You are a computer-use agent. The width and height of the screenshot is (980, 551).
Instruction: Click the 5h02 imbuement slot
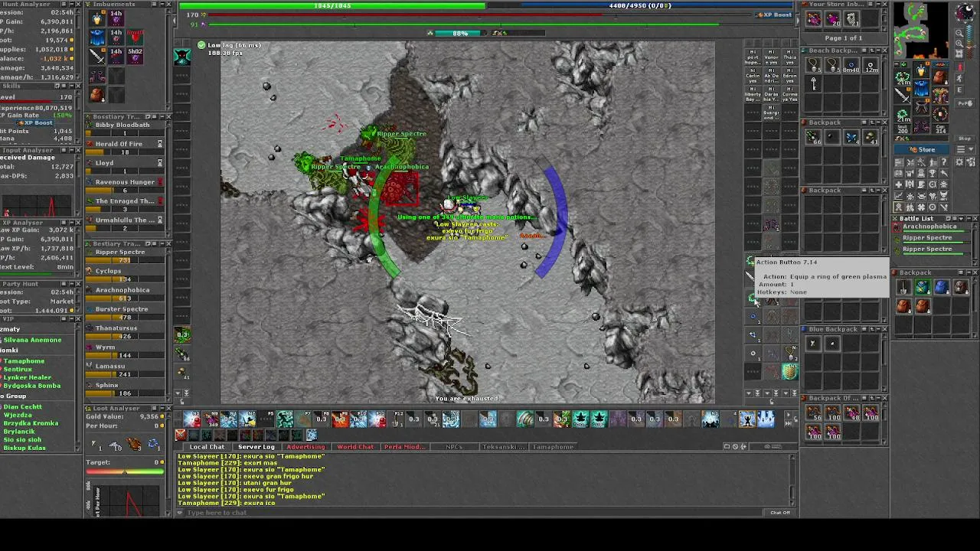[135, 56]
